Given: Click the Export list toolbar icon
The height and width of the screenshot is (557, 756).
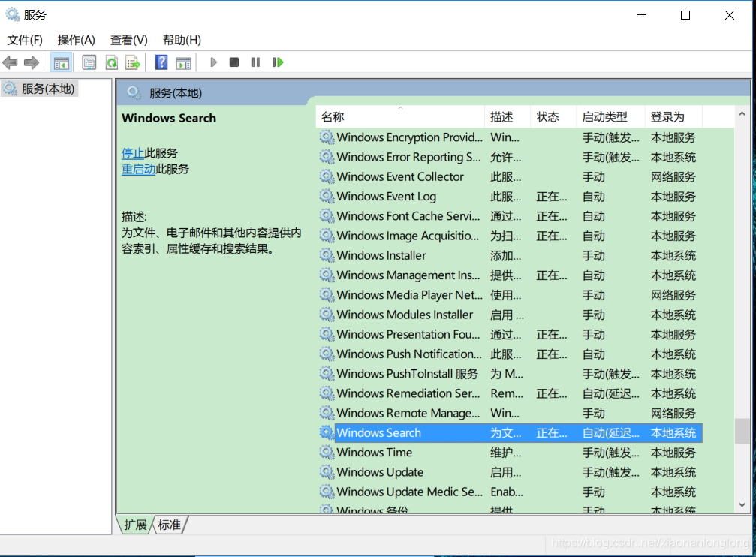Looking at the screenshot, I should coord(133,62).
